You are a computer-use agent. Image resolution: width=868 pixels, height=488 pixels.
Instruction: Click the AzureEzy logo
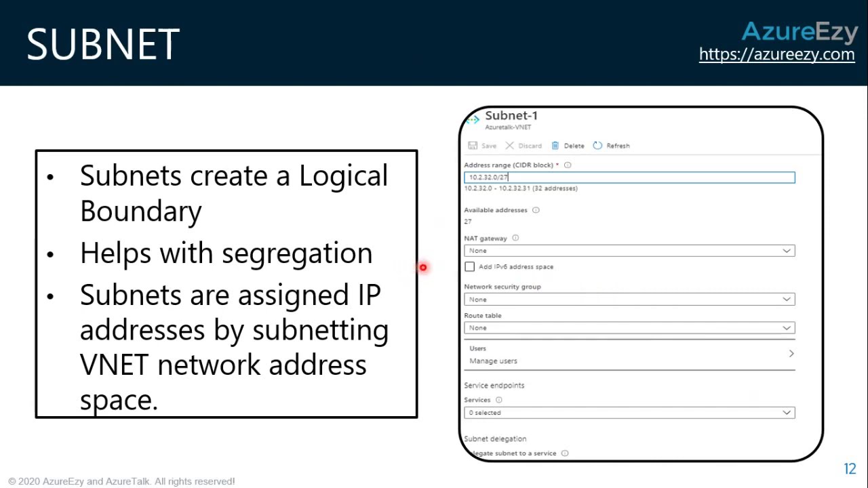pos(800,33)
